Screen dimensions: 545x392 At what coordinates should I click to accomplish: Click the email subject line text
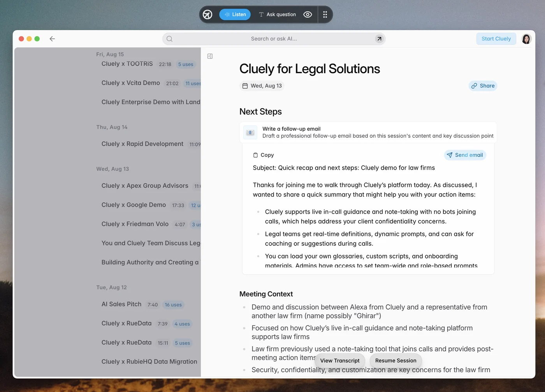tap(344, 168)
